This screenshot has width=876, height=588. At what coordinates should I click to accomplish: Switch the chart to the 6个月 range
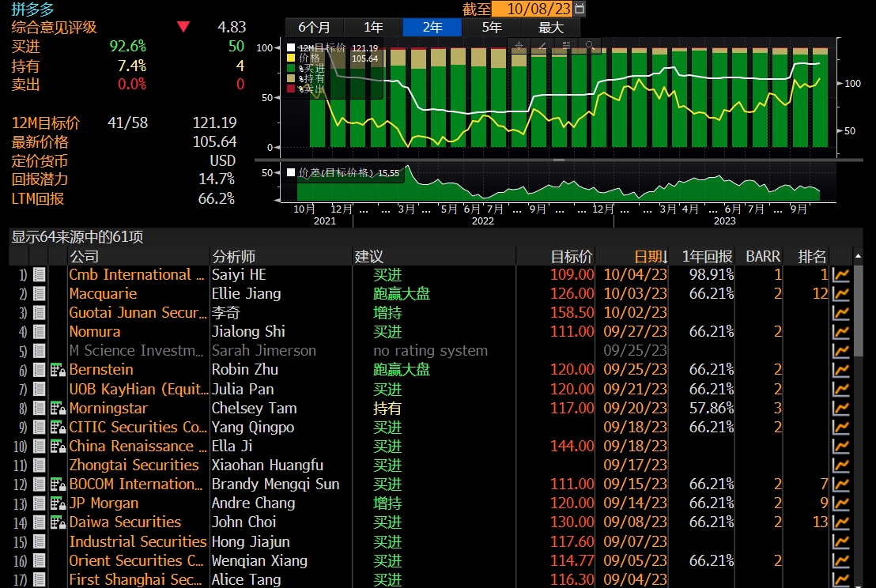[x=314, y=28]
